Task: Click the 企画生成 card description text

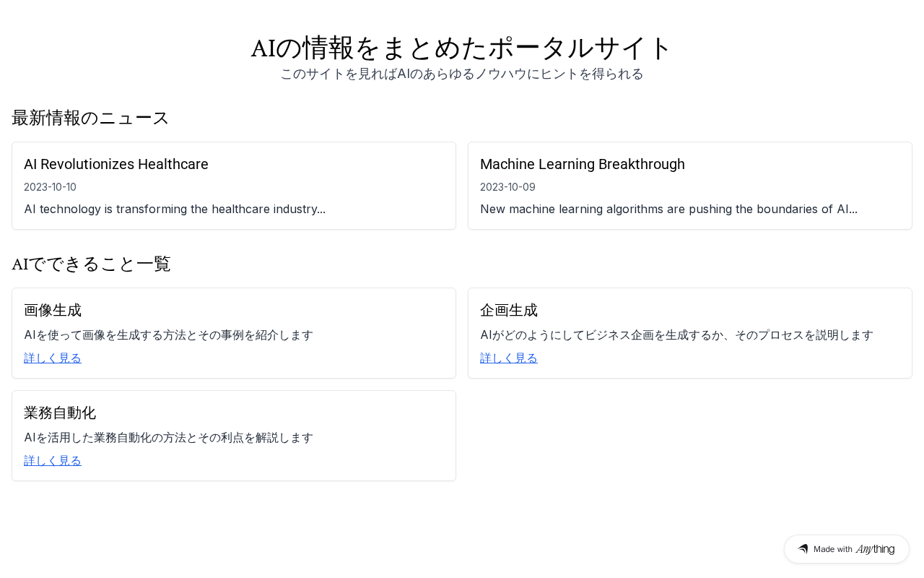Action: tap(676, 335)
